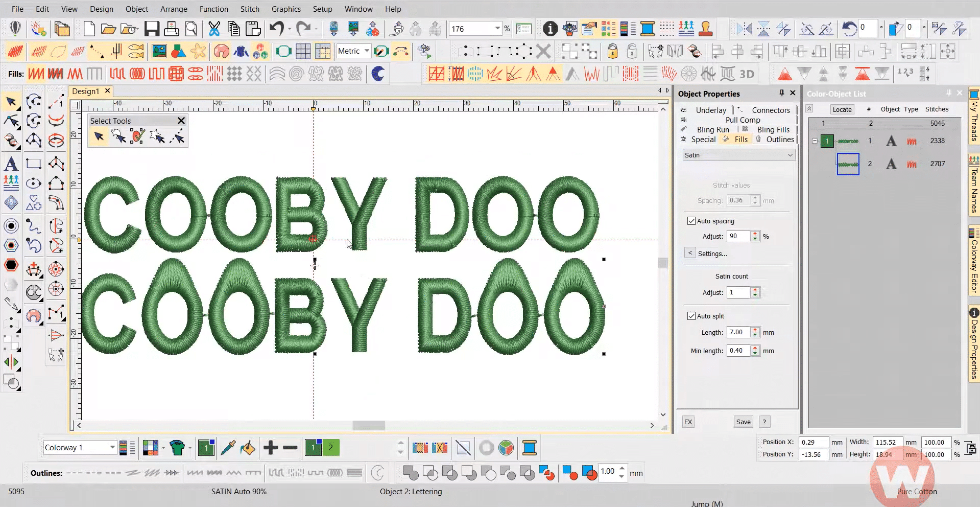The height and width of the screenshot is (507, 980).
Task: Open the Metric units dropdown
Action: tap(366, 51)
